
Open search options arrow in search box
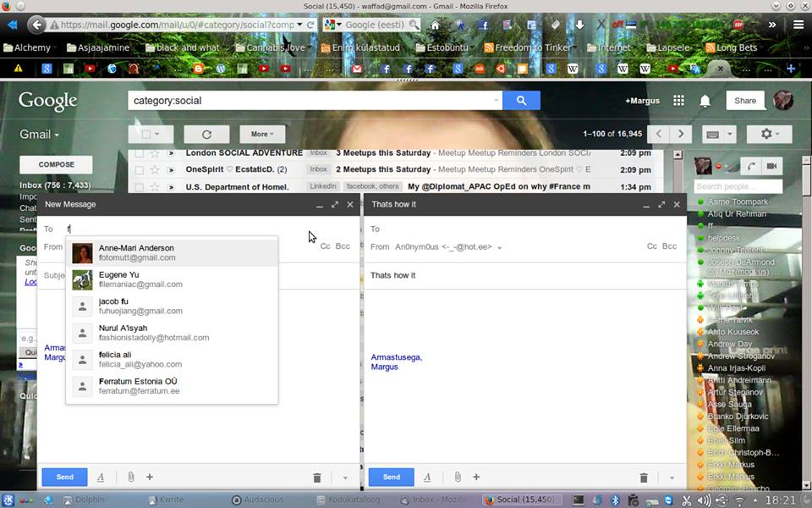[497, 100]
